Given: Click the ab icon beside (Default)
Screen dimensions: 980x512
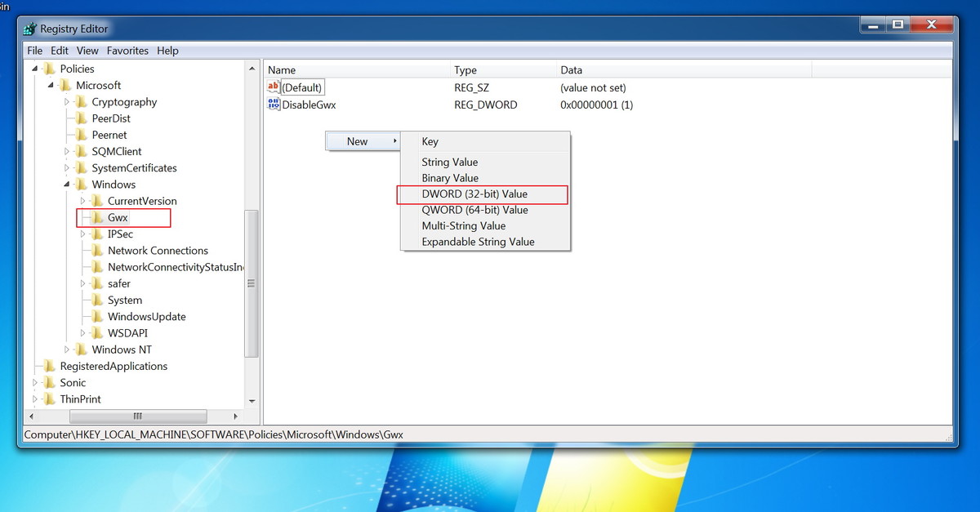Looking at the screenshot, I should coord(275,87).
